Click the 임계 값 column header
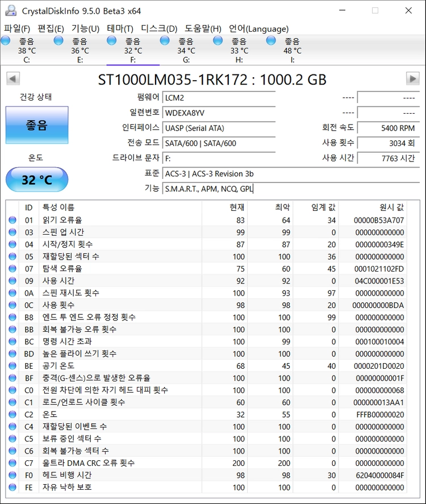 point(316,207)
